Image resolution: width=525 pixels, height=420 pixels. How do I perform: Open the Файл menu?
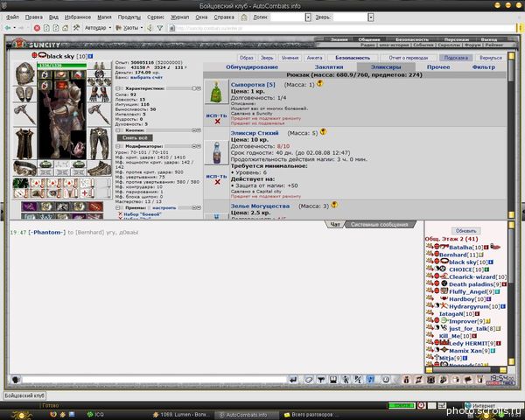[x=12, y=17]
